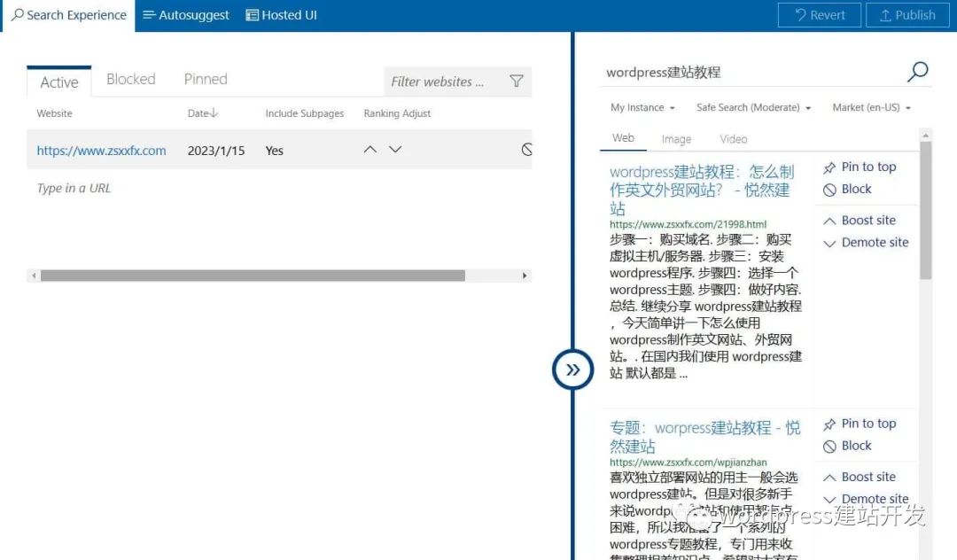
Task: Open the zsxxfx.com/21998.html URL
Action: pyautogui.click(x=688, y=224)
